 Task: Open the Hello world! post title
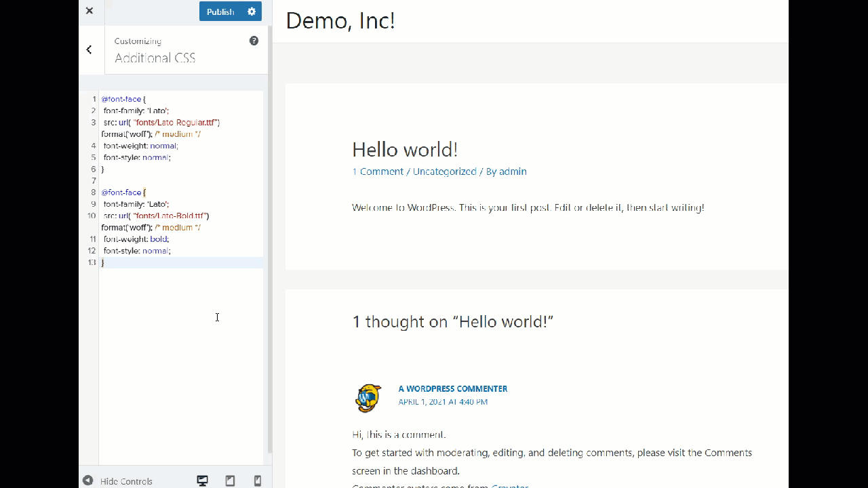(x=405, y=150)
